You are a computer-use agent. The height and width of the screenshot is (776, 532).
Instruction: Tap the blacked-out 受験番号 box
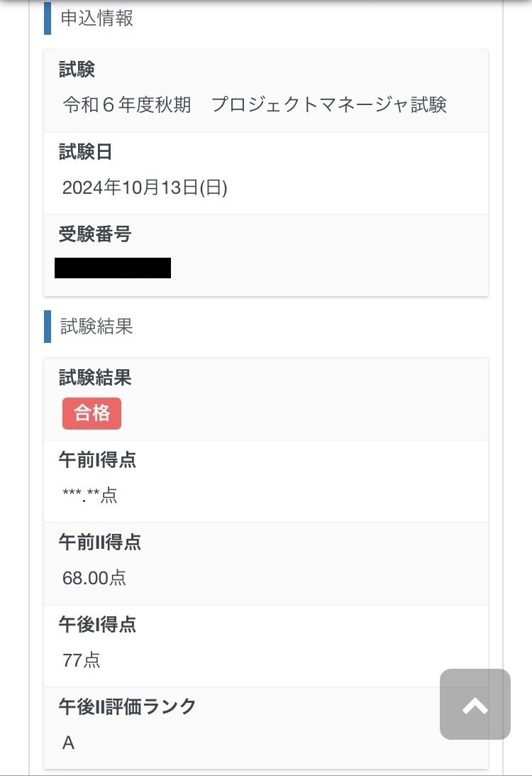click(113, 268)
